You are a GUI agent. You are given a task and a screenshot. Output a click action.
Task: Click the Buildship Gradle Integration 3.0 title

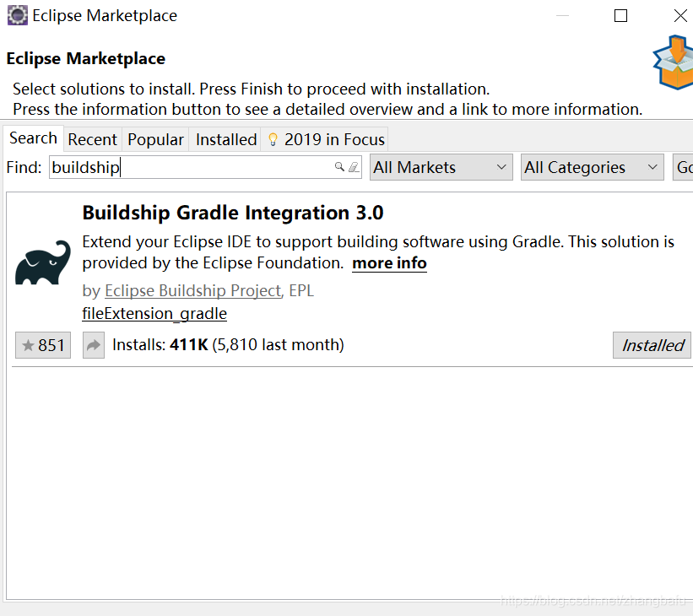point(233,213)
